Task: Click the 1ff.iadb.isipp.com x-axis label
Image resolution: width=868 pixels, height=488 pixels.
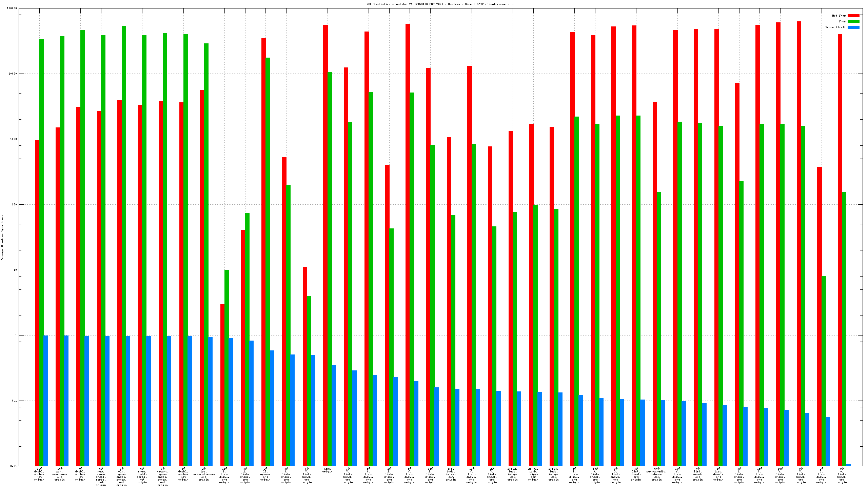Action: 451,474
